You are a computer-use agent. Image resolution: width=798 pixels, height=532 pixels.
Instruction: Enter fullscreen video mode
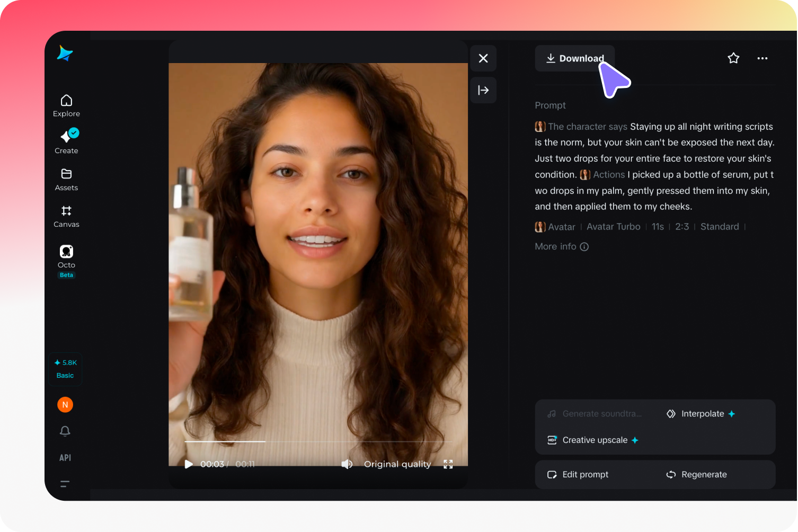(x=448, y=464)
